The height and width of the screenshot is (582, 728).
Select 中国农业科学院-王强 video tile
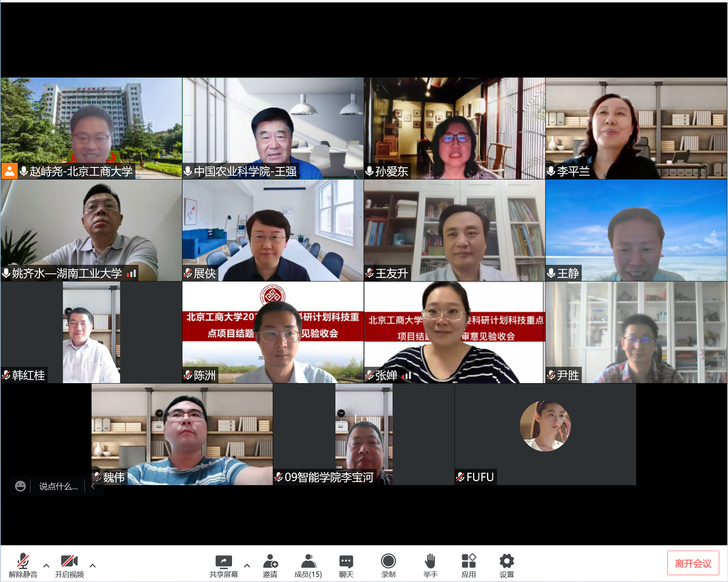pos(273,128)
